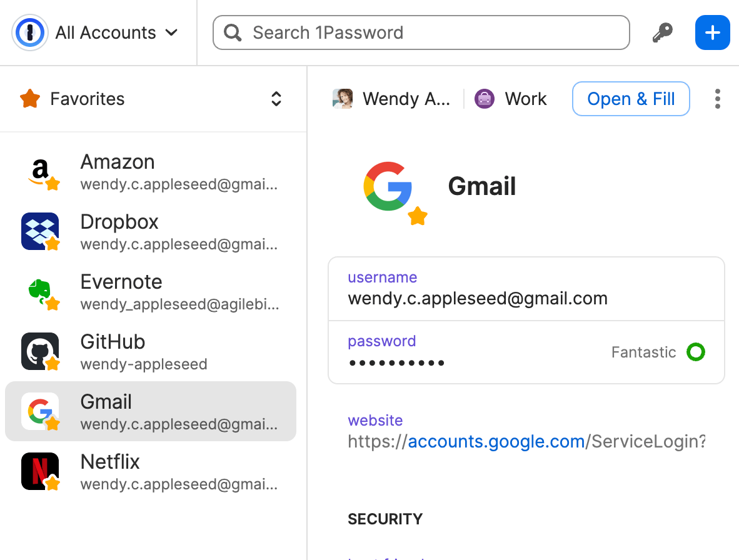The width and height of the screenshot is (739, 560).
Task: Reveal the hidden password dots
Action: (396, 362)
